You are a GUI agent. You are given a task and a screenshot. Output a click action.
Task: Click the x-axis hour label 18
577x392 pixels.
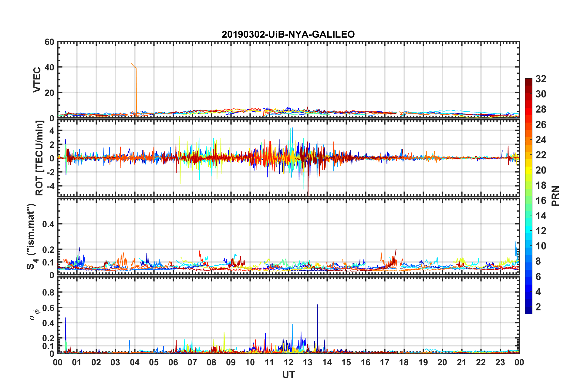(x=404, y=363)
